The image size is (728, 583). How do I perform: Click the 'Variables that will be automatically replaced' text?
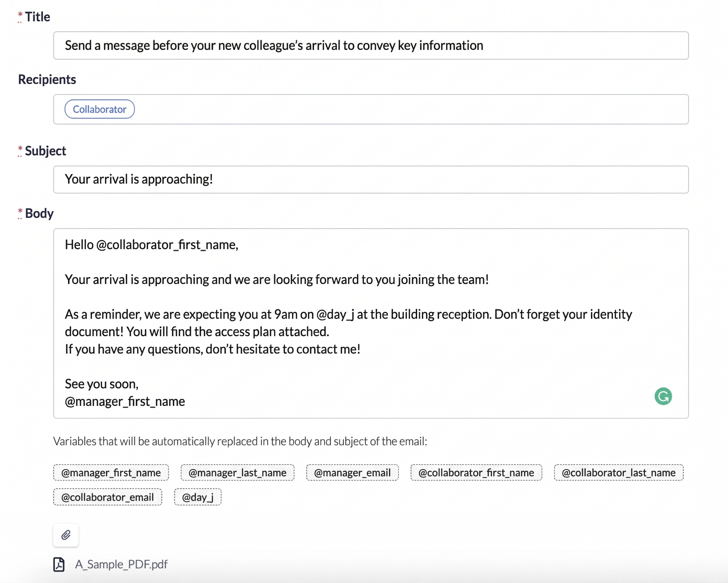click(x=240, y=441)
